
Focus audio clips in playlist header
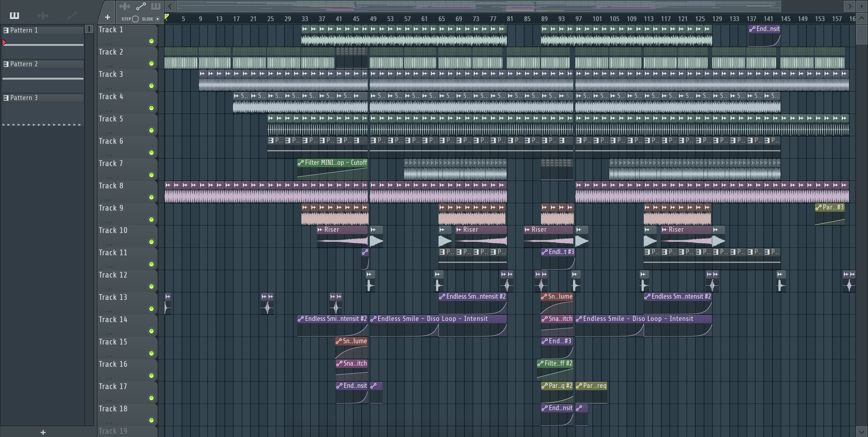point(125,6)
